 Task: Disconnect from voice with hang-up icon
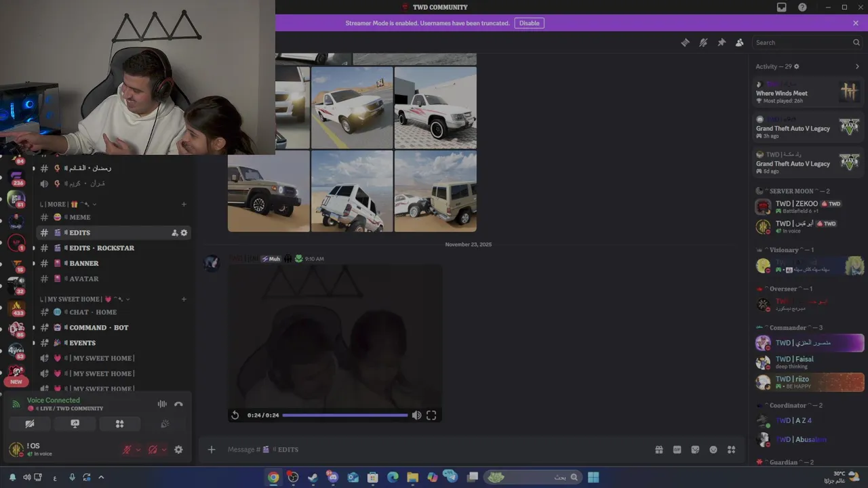pyautogui.click(x=178, y=404)
